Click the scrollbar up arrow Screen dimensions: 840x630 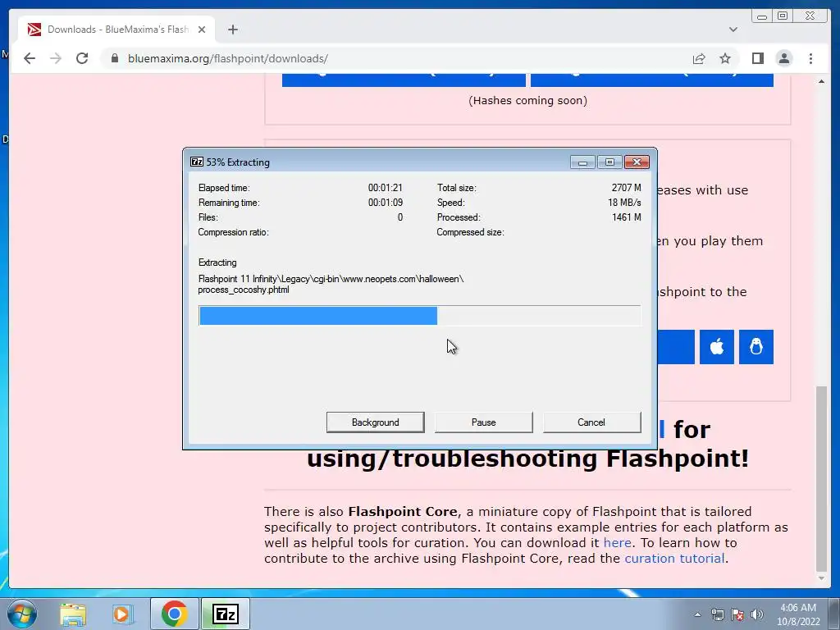(821, 81)
